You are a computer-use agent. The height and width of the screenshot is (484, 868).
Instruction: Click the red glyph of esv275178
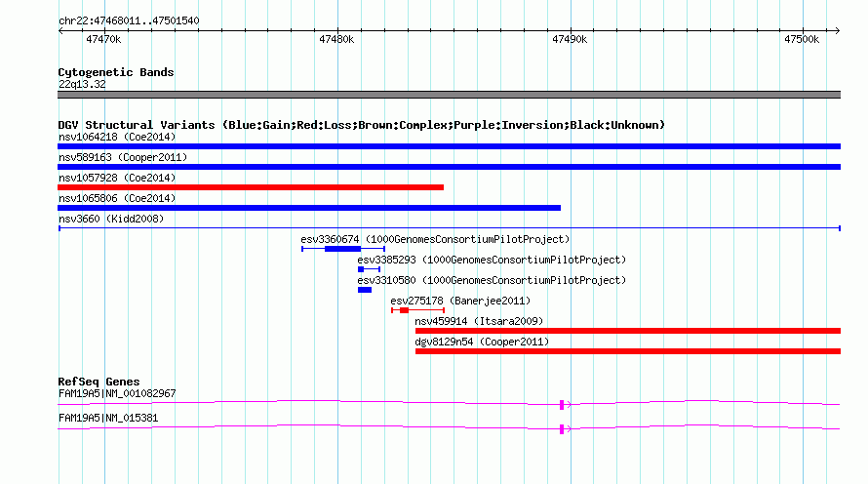pyautogui.click(x=418, y=310)
